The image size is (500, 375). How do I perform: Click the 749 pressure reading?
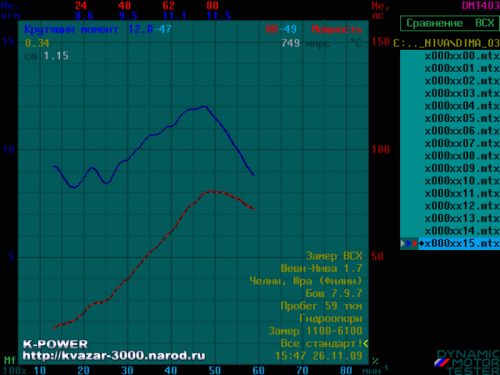291,43
